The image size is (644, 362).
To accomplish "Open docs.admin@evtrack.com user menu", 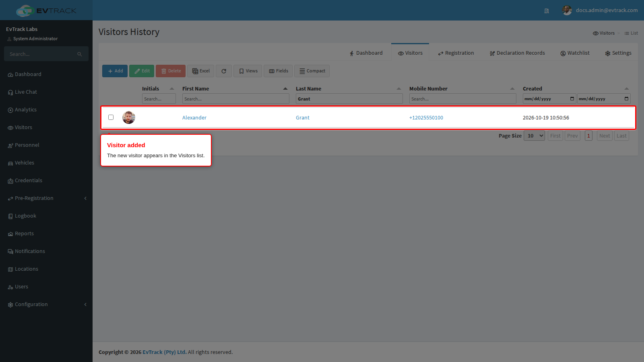I will (600, 10).
